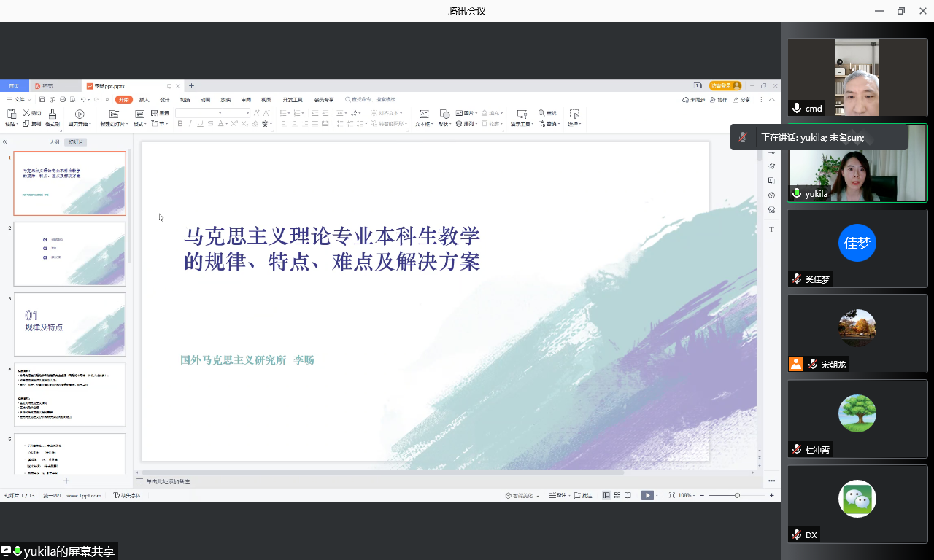Click the Find (查找) magnifier icon
The image size is (934, 560).
pyautogui.click(x=542, y=113)
